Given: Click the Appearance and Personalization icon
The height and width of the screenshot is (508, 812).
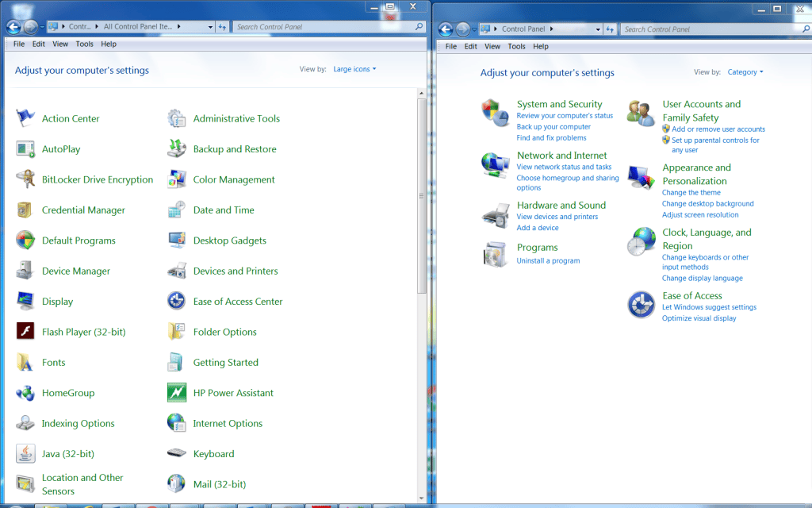Looking at the screenshot, I should [641, 177].
